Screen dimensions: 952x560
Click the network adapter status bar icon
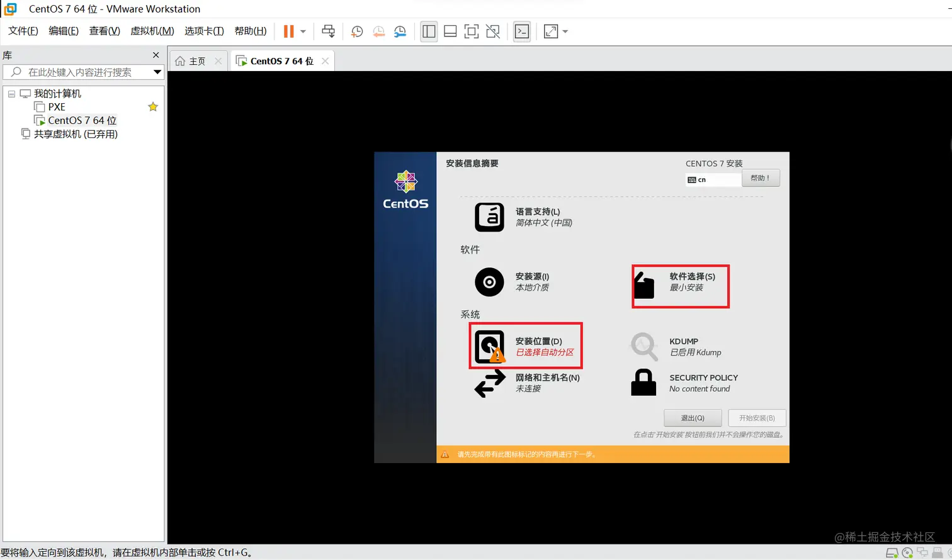click(x=922, y=553)
